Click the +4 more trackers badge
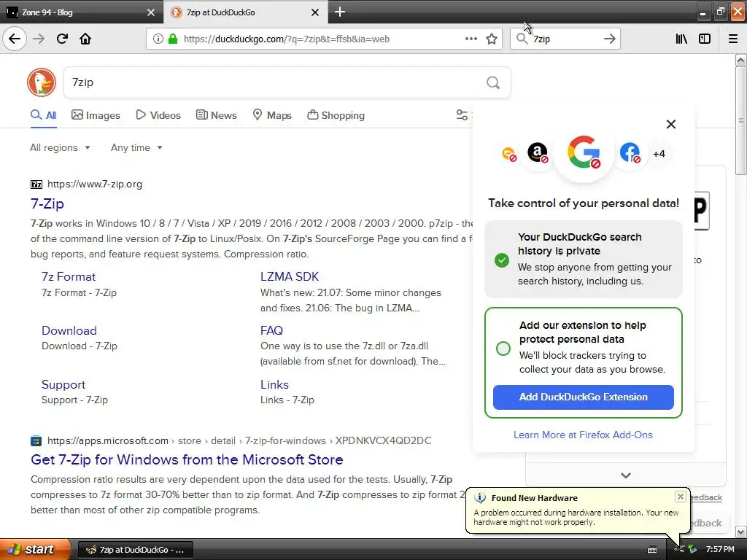Viewport: 747px width, 560px height. tap(659, 154)
